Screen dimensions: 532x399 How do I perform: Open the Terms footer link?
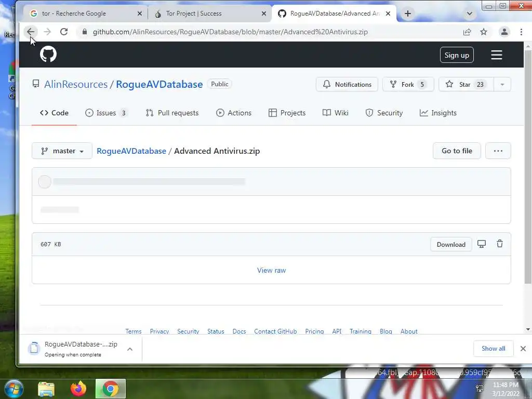click(x=134, y=331)
